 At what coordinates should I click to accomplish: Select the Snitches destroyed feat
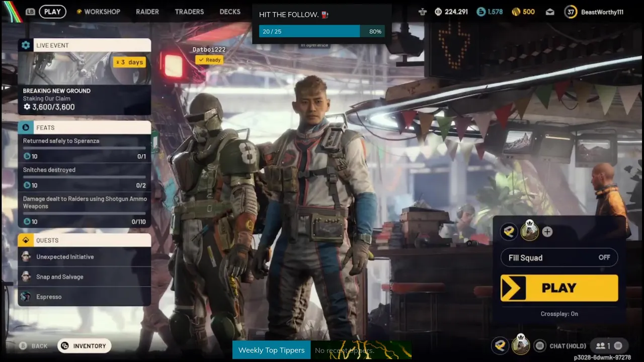pos(85,177)
